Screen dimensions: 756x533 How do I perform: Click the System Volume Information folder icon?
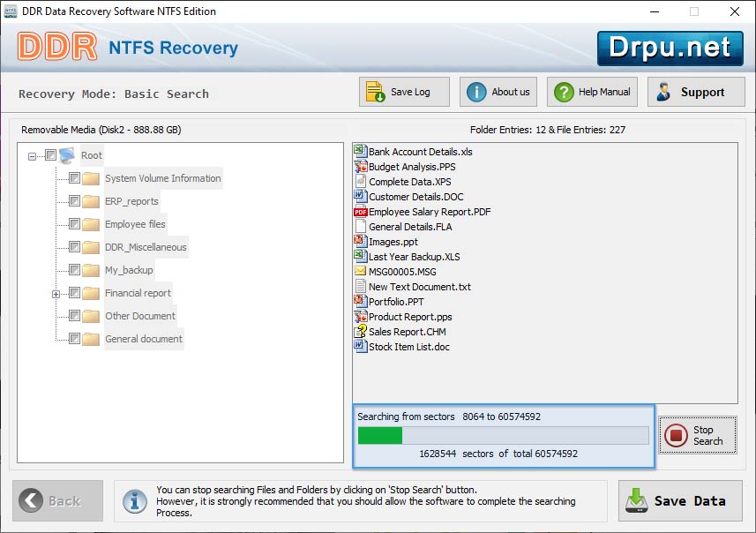coord(91,178)
